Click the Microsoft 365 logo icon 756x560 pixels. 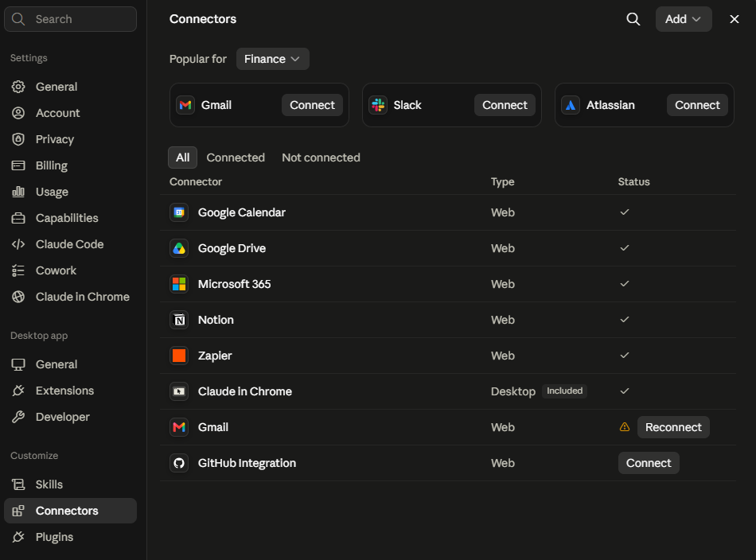tap(179, 284)
